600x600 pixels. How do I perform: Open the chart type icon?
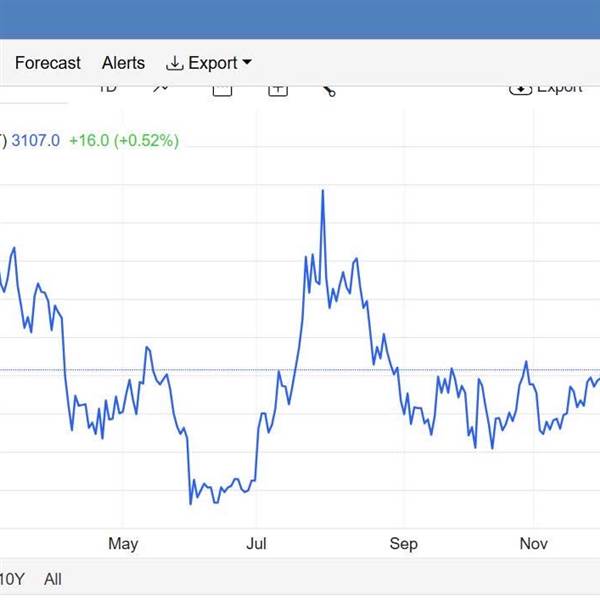[x=161, y=88]
